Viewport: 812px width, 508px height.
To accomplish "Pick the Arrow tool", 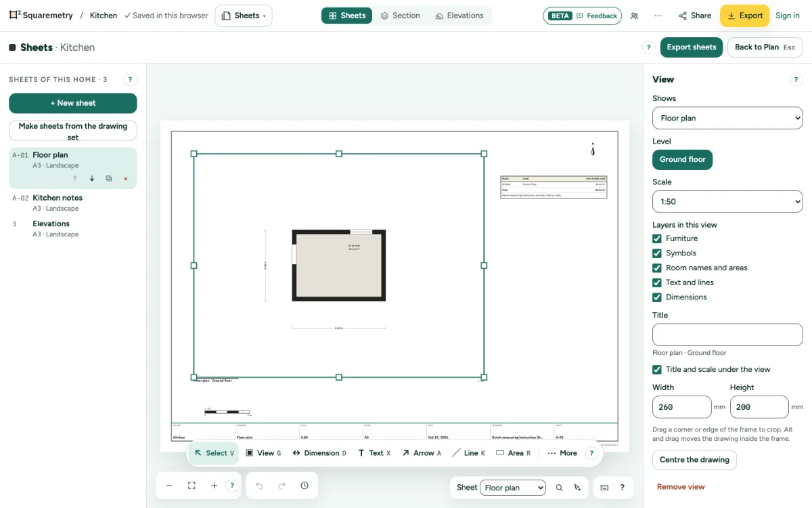I will (x=422, y=453).
